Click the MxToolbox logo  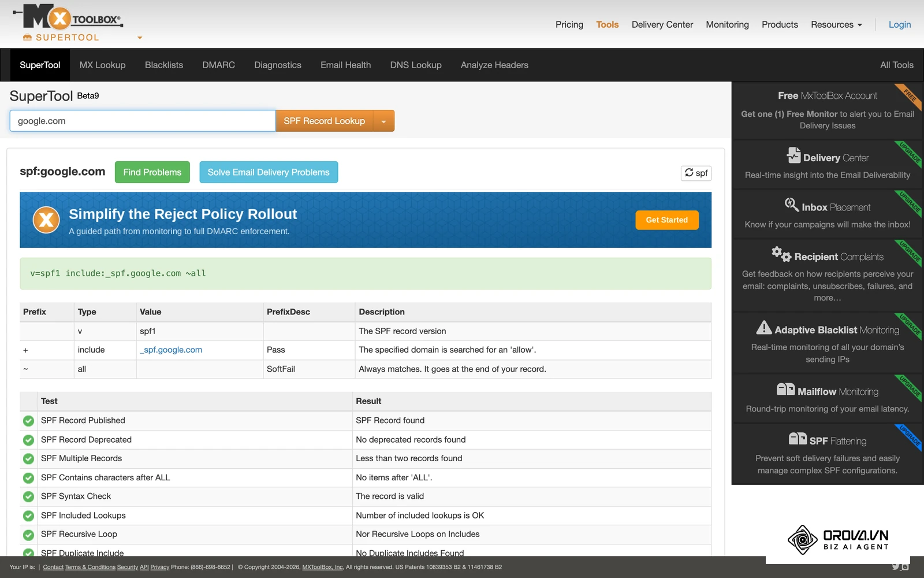(x=68, y=17)
